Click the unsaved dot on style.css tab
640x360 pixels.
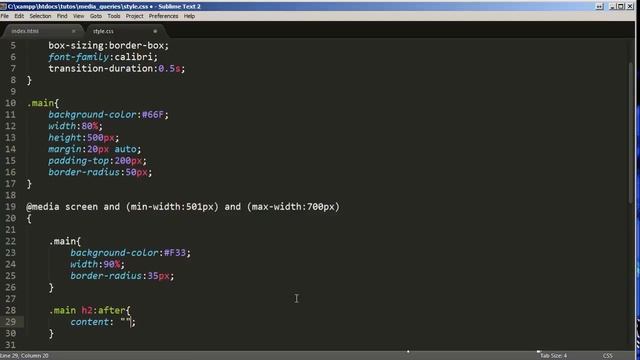[x=155, y=31]
